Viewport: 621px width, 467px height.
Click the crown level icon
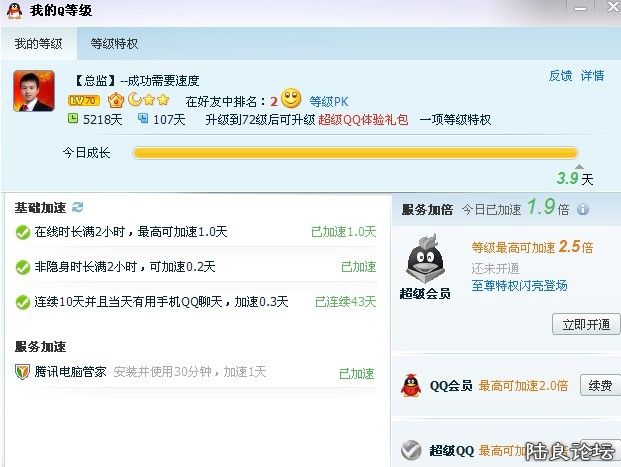click(116, 101)
